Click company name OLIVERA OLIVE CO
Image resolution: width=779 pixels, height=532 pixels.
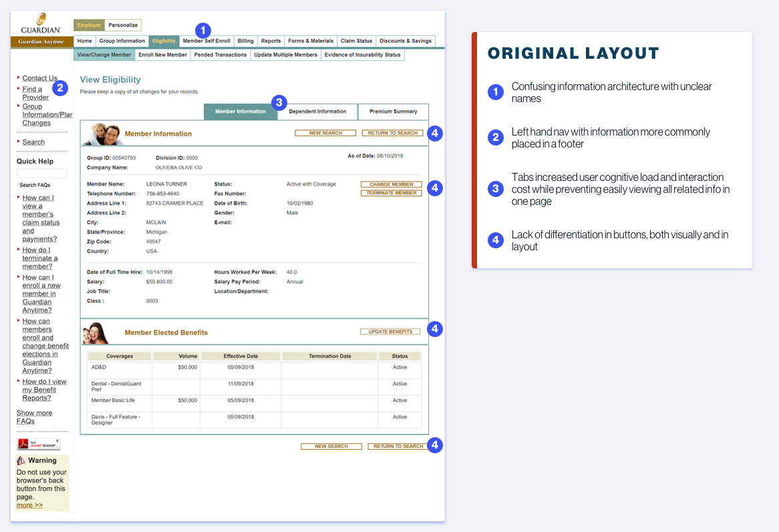point(179,168)
